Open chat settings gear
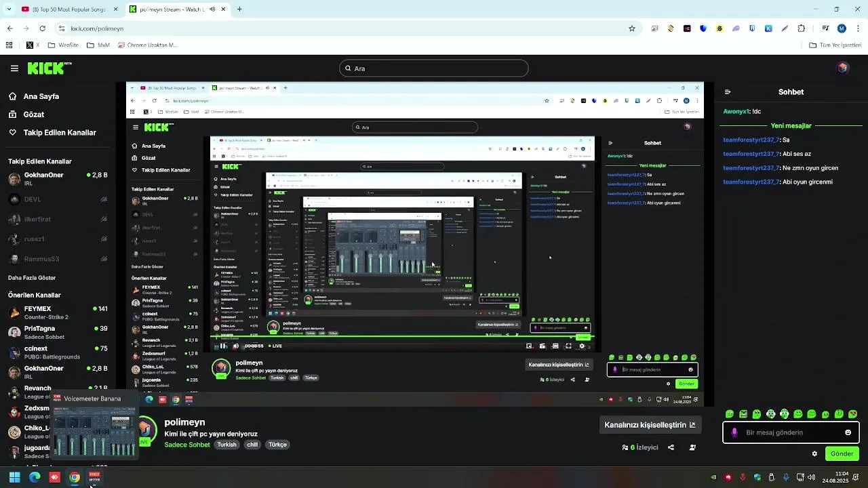Viewport: 868px width, 488px height. click(814, 453)
